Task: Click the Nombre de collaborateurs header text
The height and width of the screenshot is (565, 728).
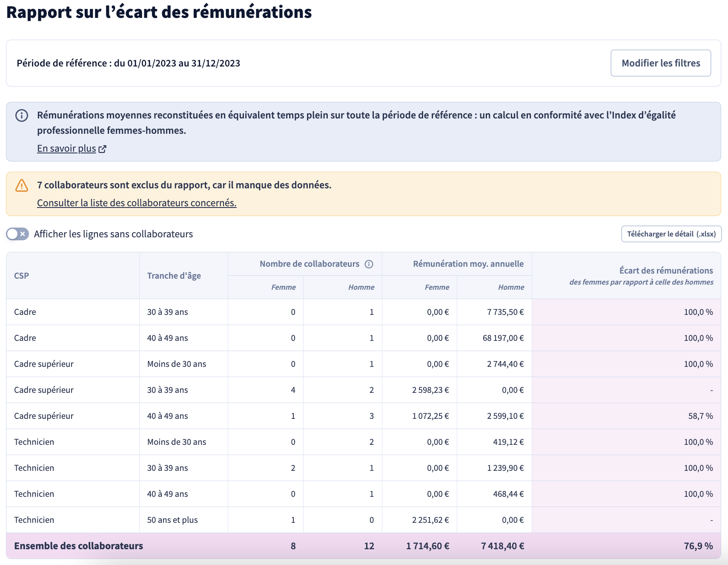Action: 310,264
